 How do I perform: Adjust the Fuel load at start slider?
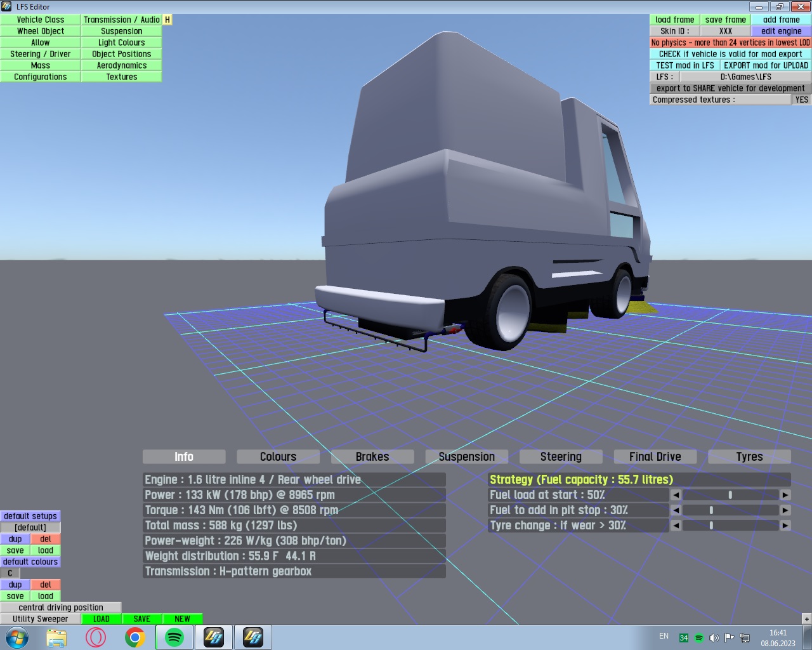(731, 495)
